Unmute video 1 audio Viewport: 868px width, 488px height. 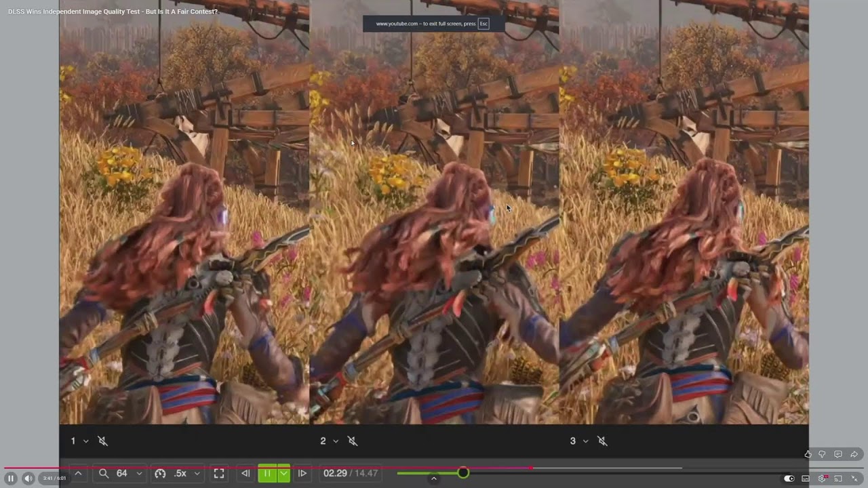(103, 441)
